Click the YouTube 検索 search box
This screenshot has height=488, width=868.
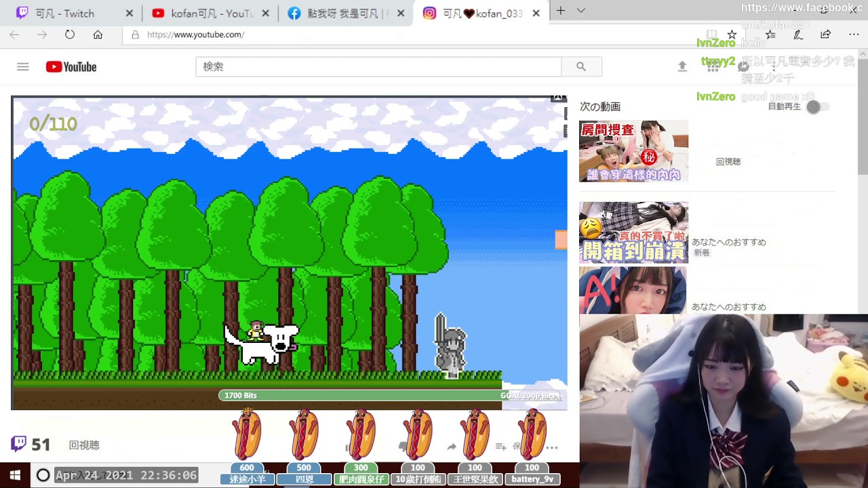378,66
